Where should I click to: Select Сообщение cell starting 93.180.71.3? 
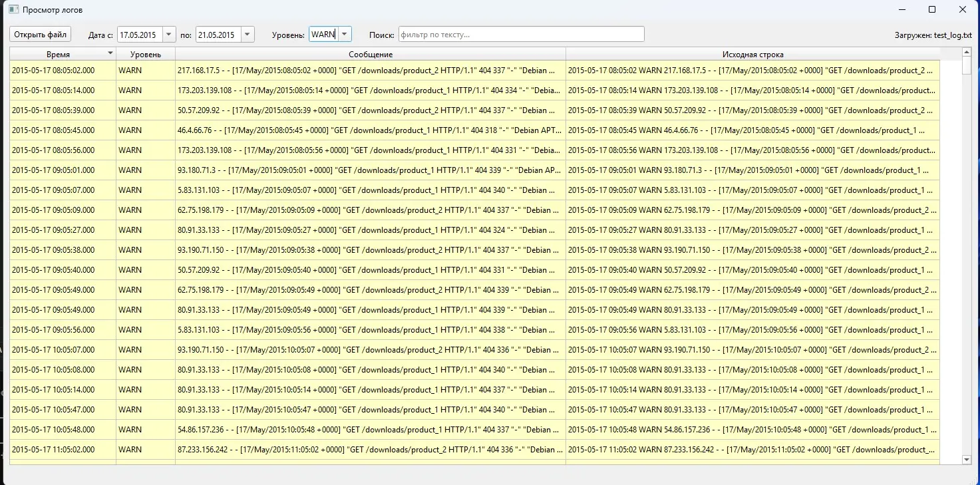click(371, 170)
